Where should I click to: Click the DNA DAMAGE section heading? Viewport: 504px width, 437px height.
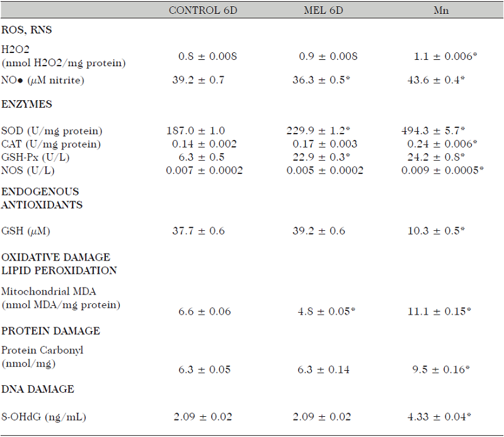38,389
